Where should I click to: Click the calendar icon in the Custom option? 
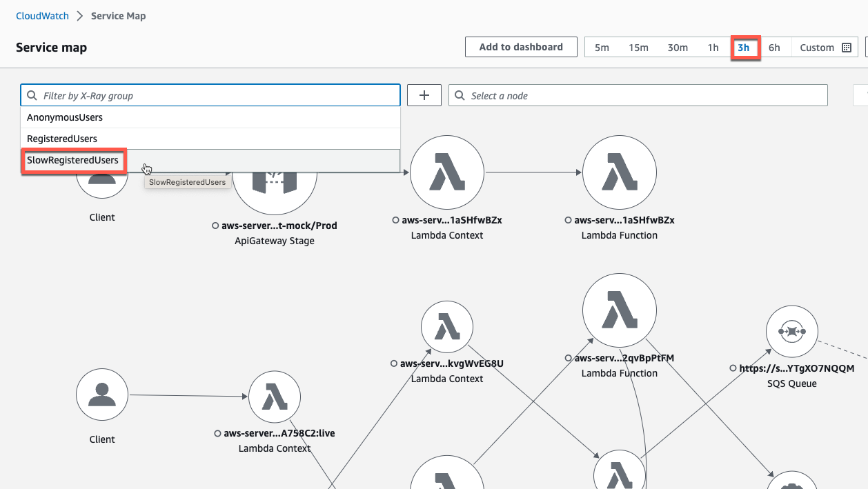coord(847,48)
